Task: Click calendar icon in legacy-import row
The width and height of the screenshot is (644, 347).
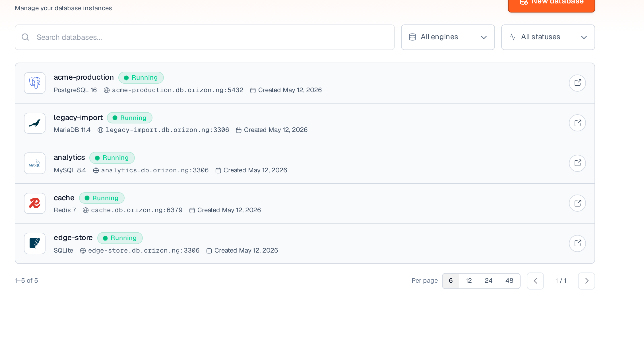Action: point(239,130)
